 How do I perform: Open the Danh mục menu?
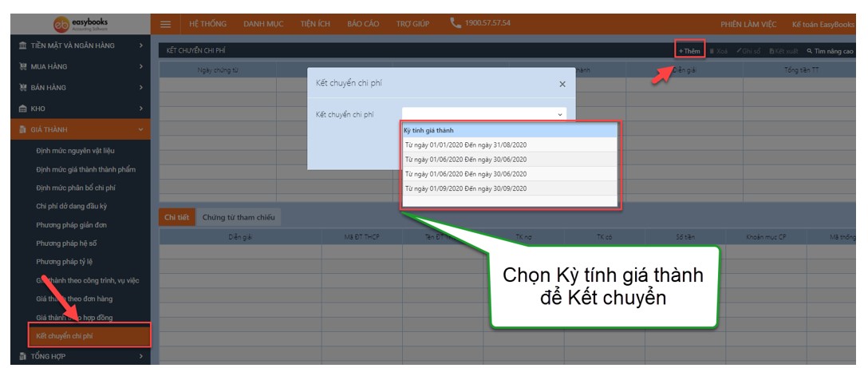click(263, 24)
